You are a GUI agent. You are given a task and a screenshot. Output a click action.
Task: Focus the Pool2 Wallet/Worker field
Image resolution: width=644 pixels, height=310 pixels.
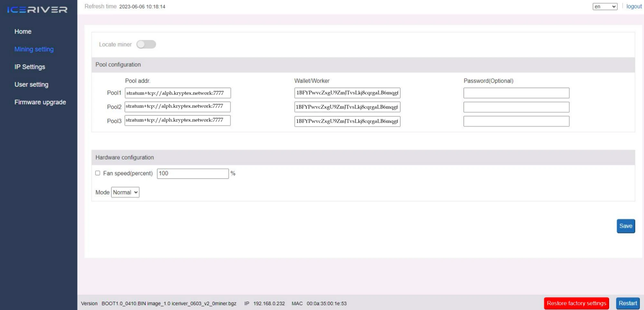click(347, 107)
